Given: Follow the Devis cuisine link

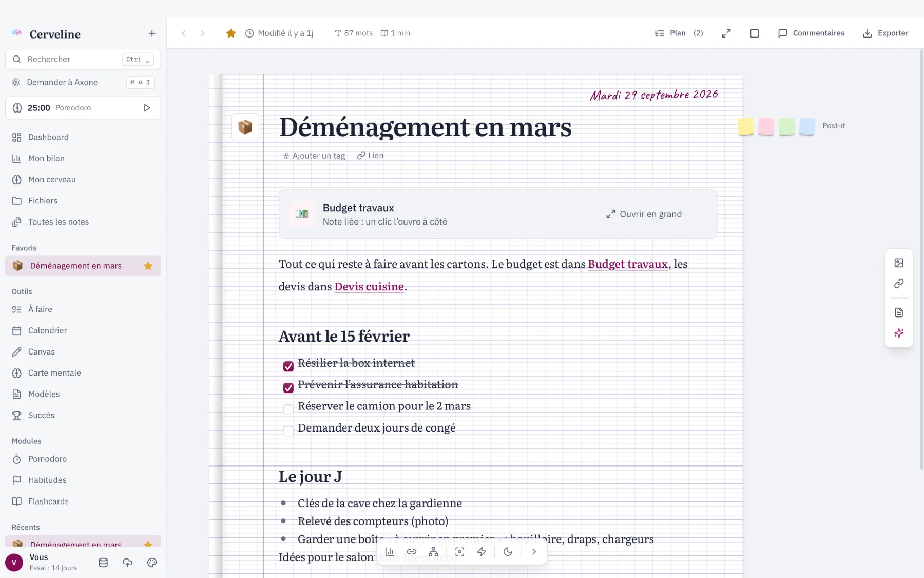Looking at the screenshot, I should click(369, 287).
